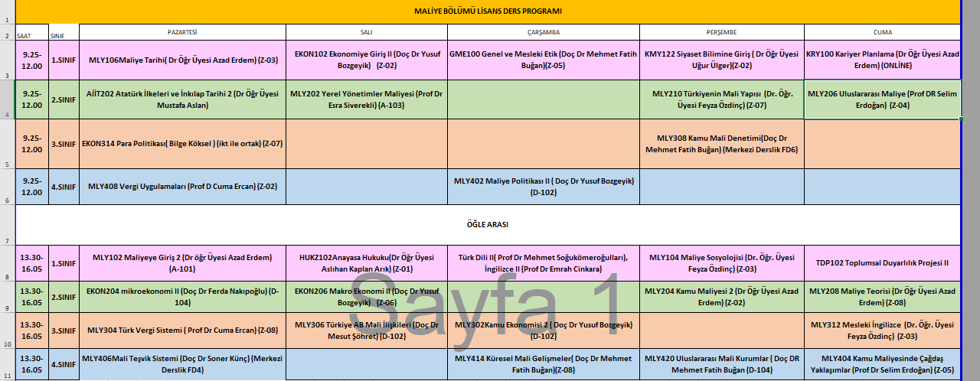The image size is (980, 381).
Task: Click the MLY308 Kamu Mali Denetimi cell
Action: click(721, 144)
